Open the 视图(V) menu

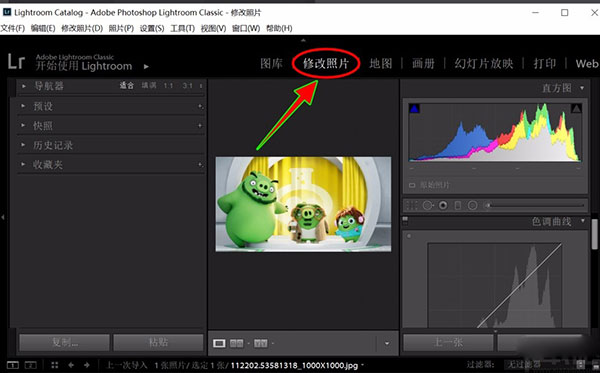(214, 28)
